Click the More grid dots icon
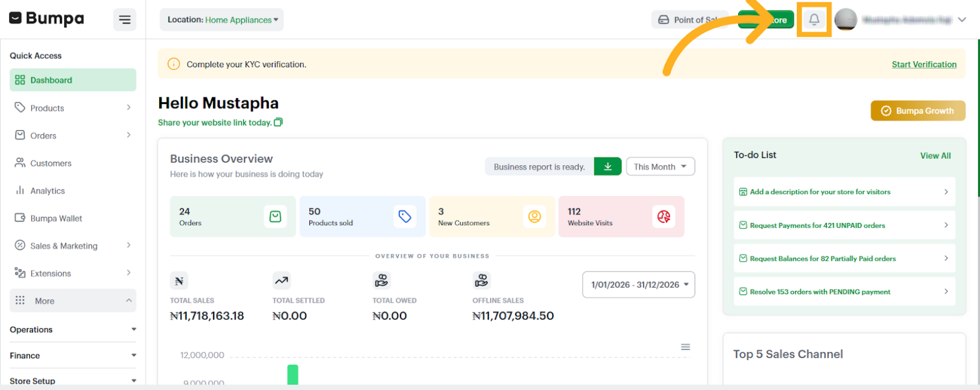 (20, 300)
